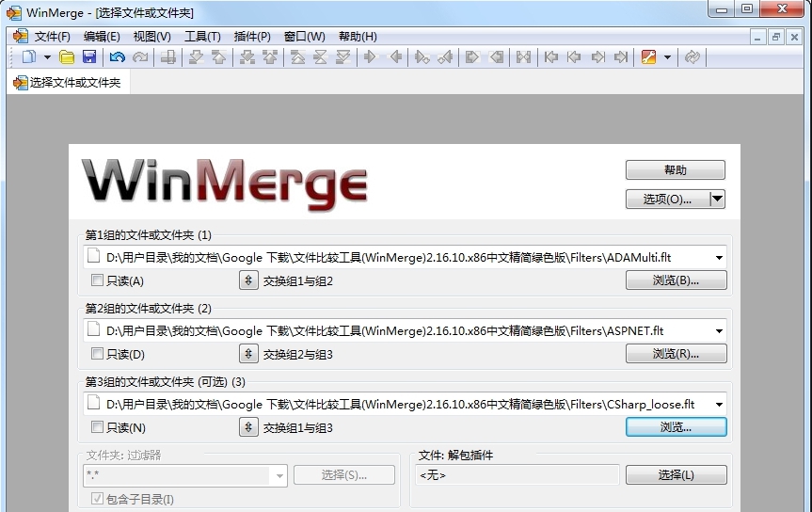
Task: Click the grayed Redo arrow icon
Action: (140, 57)
